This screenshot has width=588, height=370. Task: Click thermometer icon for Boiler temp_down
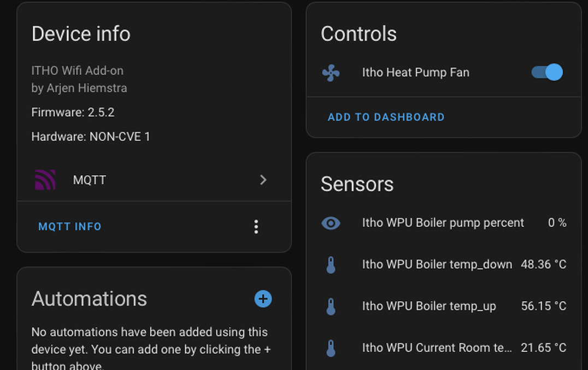click(x=331, y=265)
